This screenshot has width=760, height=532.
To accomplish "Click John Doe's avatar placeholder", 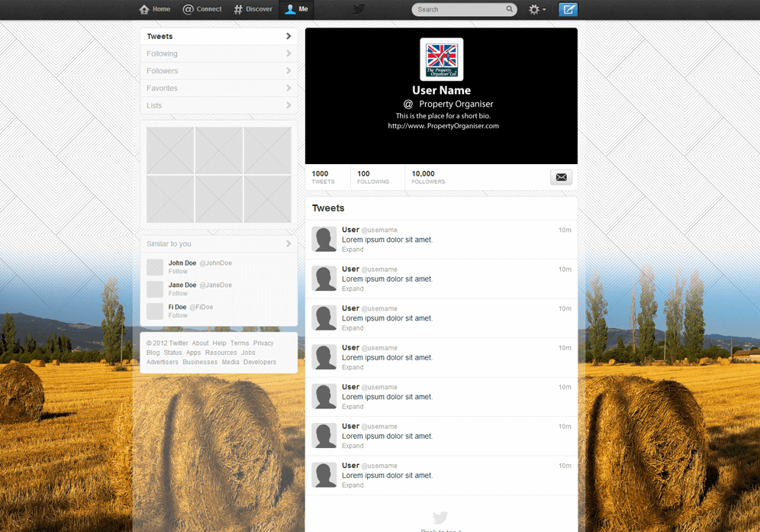I will 155,267.
